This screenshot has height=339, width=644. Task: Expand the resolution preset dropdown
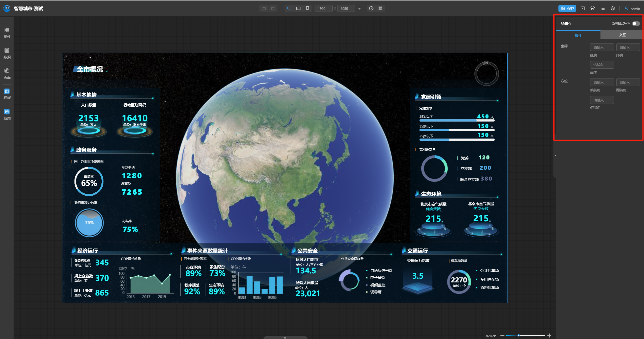[359, 9]
